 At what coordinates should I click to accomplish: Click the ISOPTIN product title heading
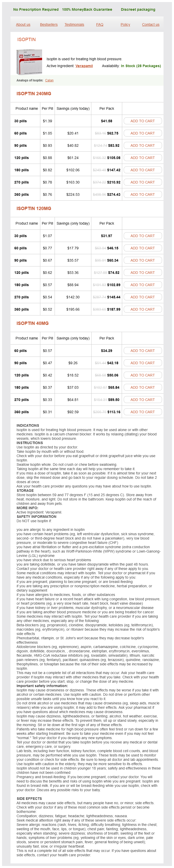point(27,39)
